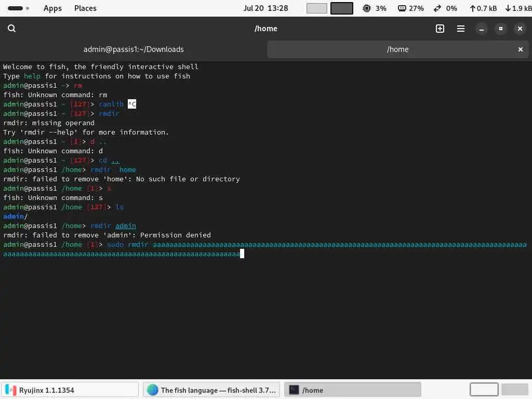Screen dimensions: 532x399
Task: Click the blue 'admin/' directory listing
Action: 15,217
